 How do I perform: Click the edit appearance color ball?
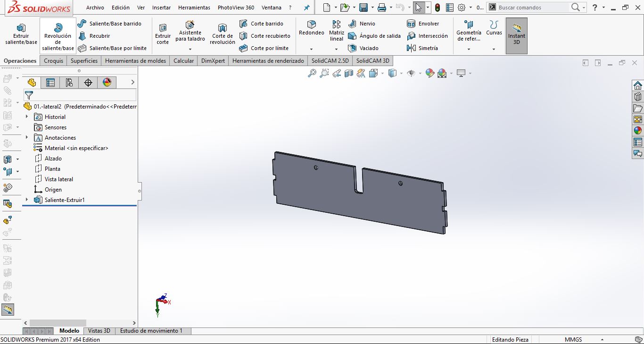click(x=429, y=73)
